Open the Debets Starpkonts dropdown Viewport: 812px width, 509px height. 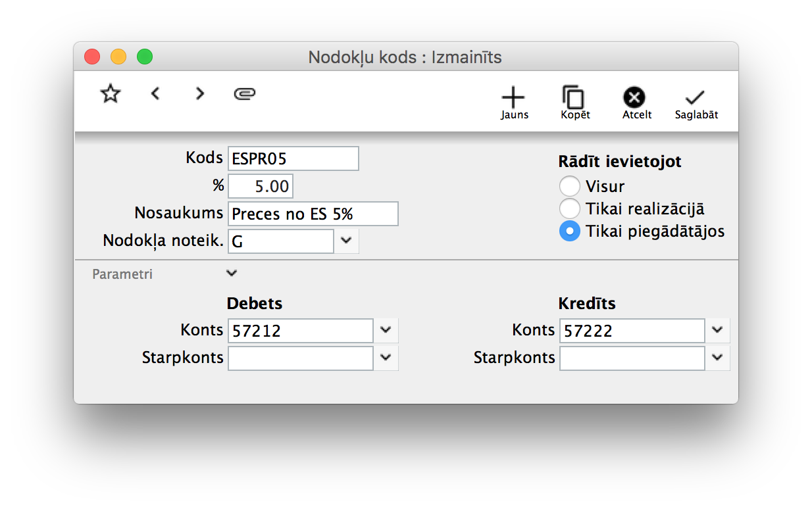click(386, 358)
